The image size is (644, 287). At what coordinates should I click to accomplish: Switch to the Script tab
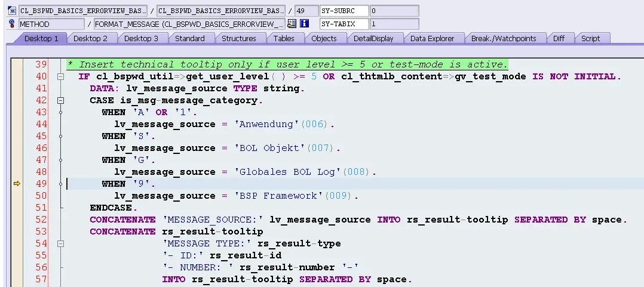591,39
